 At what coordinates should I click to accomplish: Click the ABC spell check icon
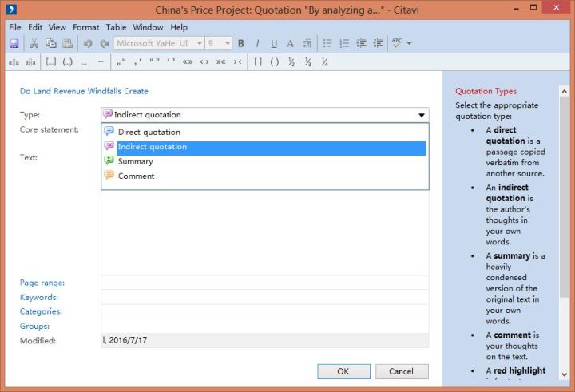point(397,42)
